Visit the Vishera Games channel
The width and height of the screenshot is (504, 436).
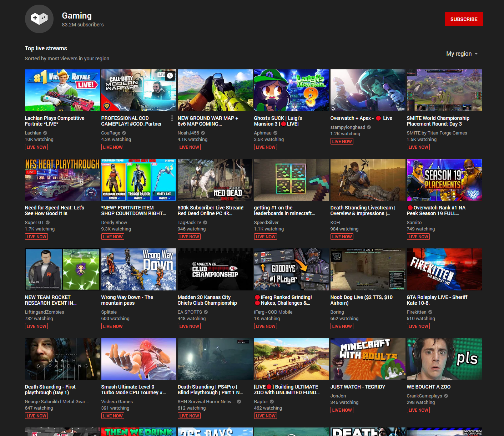(x=117, y=402)
